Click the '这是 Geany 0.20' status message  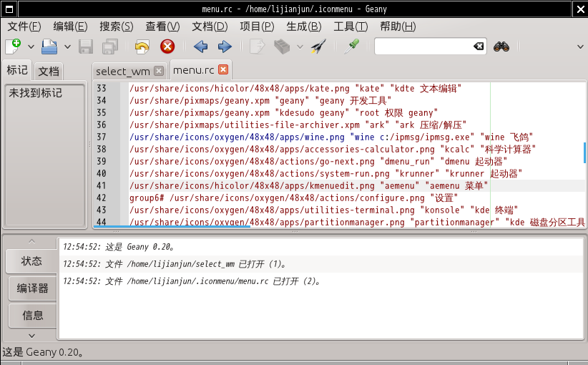coord(119,247)
